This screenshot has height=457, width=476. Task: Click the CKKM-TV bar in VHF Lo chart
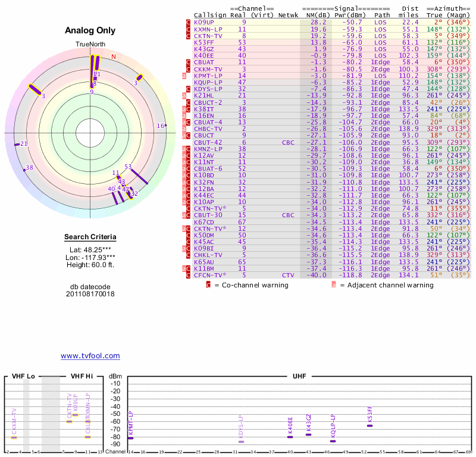(14, 438)
